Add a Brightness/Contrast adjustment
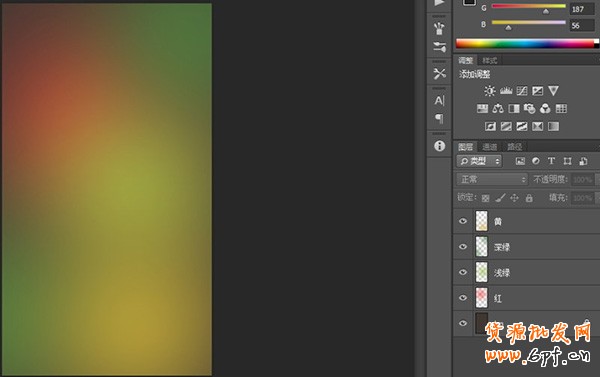 point(489,91)
